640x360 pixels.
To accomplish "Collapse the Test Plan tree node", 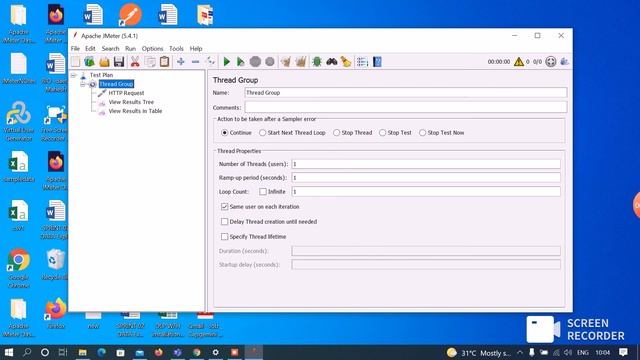I will pos(73,75).
